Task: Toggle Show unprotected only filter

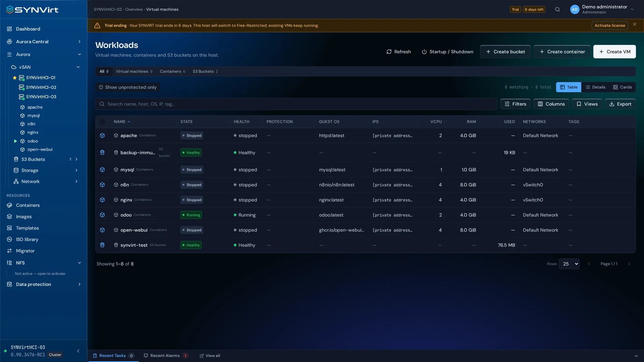Action: coord(127,87)
